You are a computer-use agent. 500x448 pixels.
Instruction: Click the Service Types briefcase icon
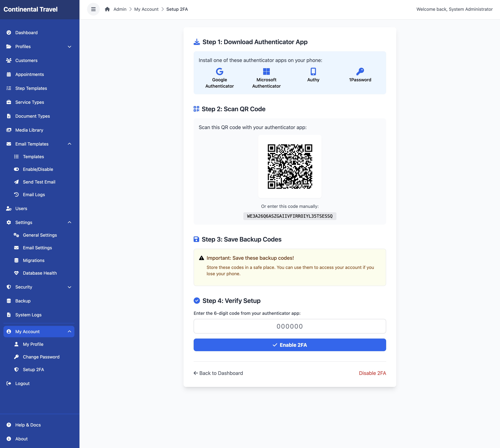[x=9, y=102]
